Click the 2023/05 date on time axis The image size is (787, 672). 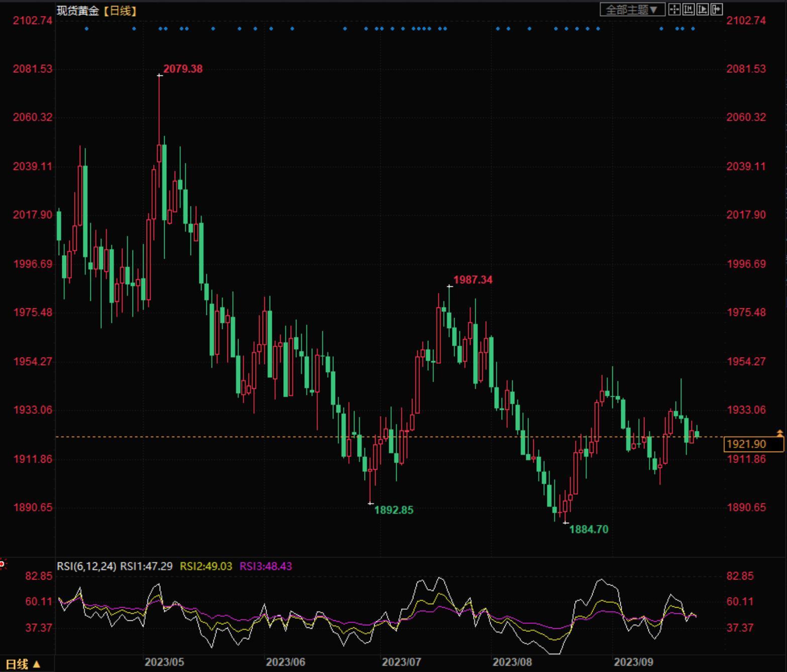(x=164, y=662)
